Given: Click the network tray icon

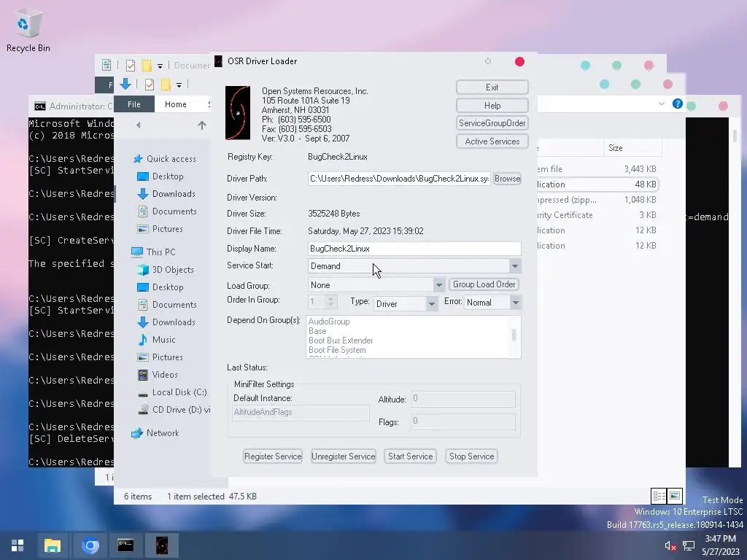Looking at the screenshot, I should pos(689,545).
